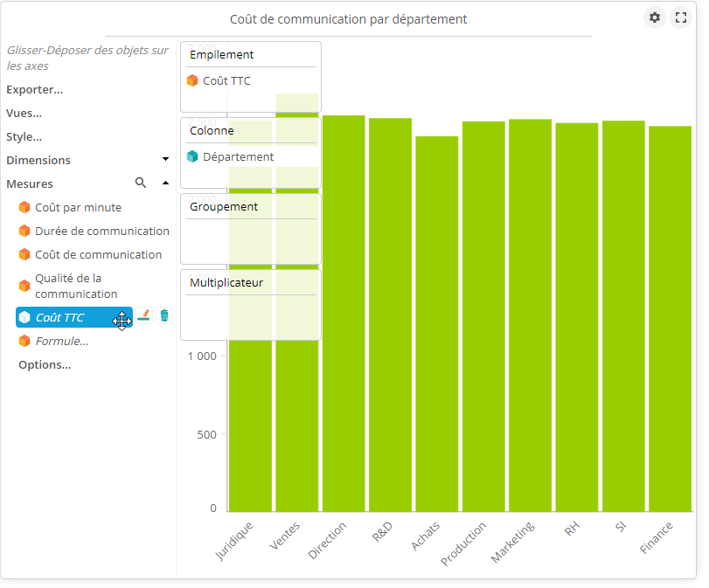The height and width of the screenshot is (588, 709).
Task: Click the Coût par minute cube icon
Action: pos(24,208)
